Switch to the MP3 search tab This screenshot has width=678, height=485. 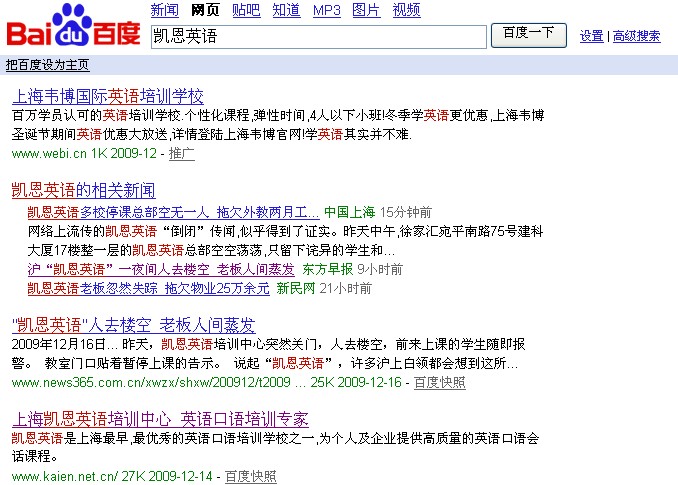pyautogui.click(x=327, y=10)
